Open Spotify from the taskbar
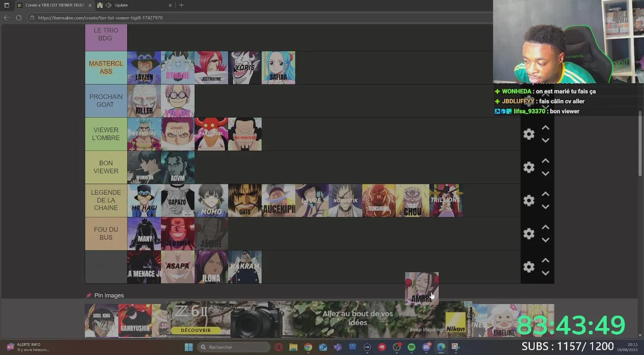Image resolution: width=644 pixels, height=355 pixels. click(411, 347)
